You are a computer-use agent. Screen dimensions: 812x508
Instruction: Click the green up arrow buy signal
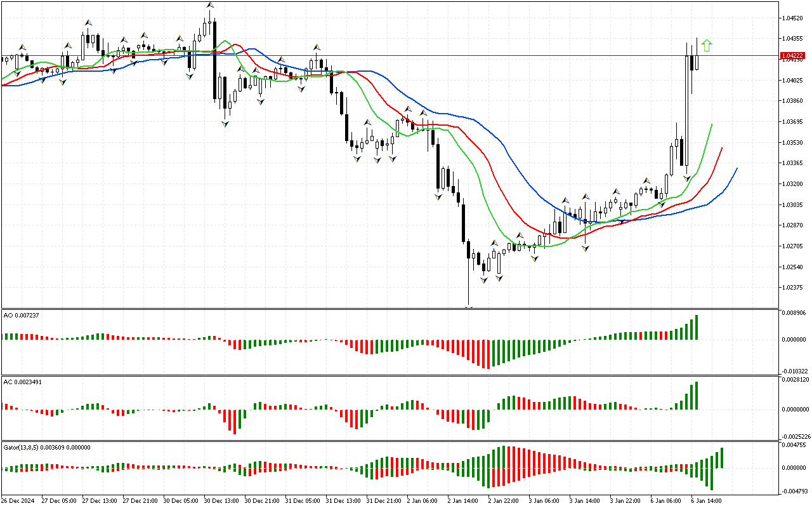[707, 45]
